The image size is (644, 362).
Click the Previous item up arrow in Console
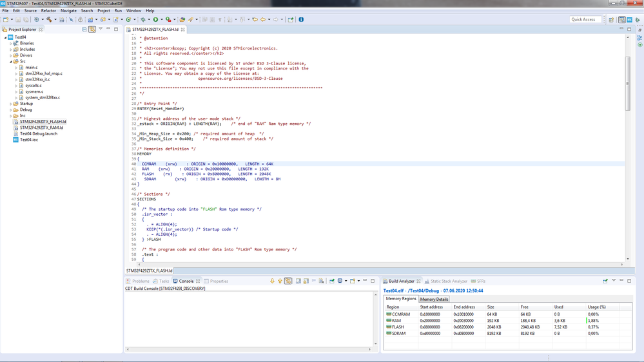click(280, 281)
